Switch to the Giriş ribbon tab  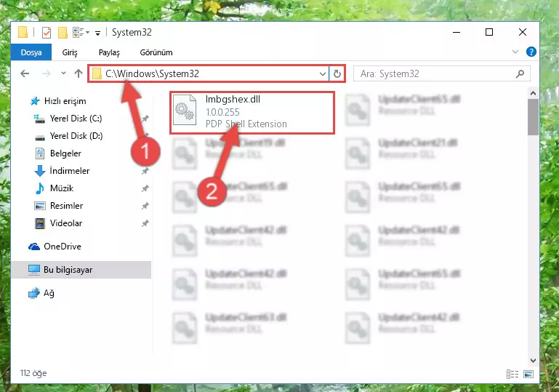point(70,52)
